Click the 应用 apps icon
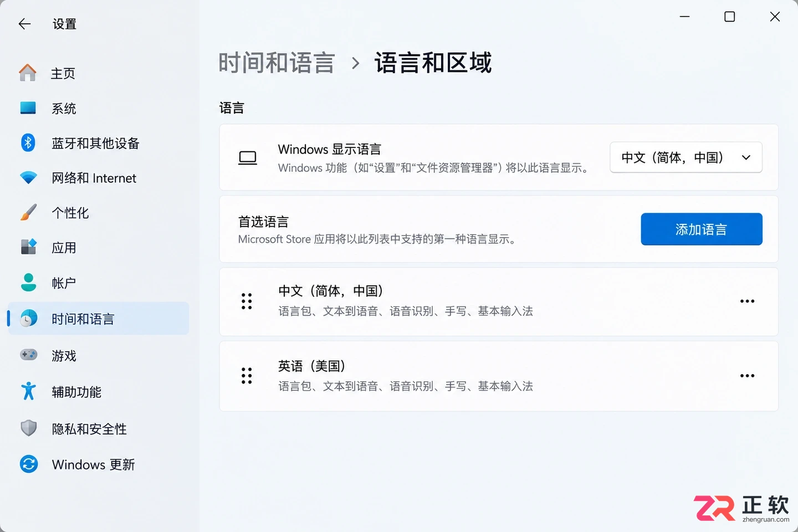This screenshot has height=532, width=798. pyautogui.click(x=28, y=247)
